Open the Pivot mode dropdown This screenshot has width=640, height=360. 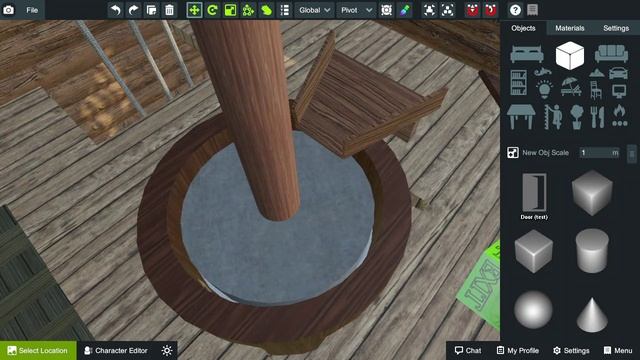(356, 10)
